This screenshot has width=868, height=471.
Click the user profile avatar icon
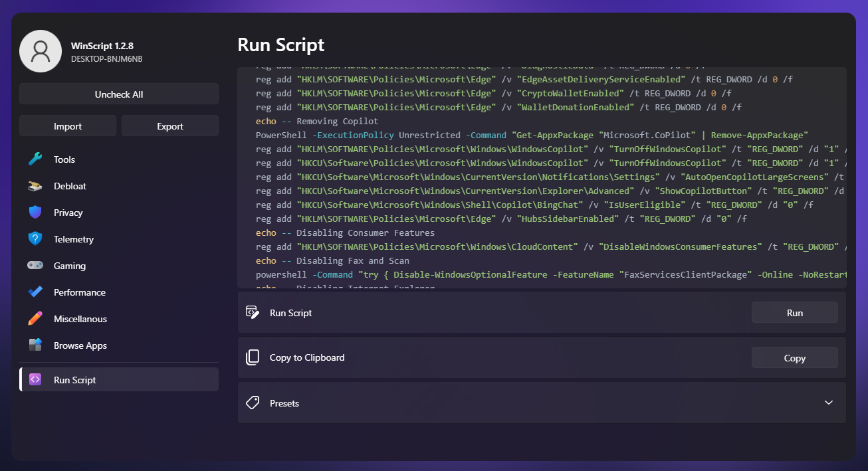[41, 51]
